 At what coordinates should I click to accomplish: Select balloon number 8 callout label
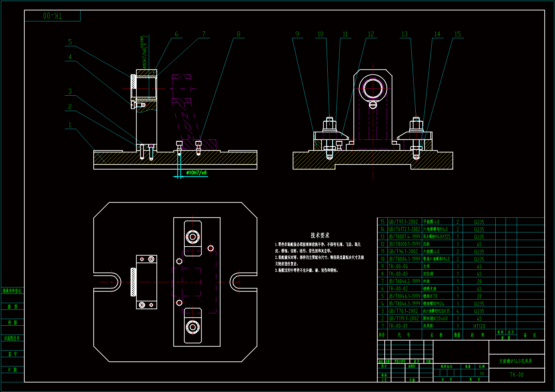point(238,34)
